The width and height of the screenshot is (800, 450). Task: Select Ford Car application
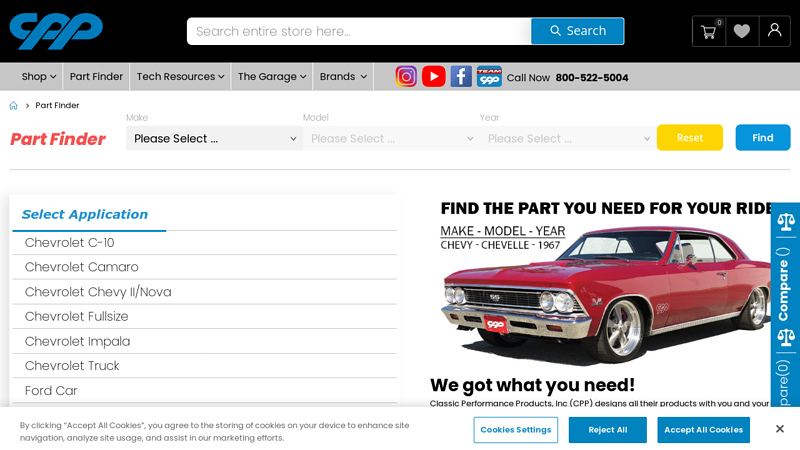click(205, 391)
